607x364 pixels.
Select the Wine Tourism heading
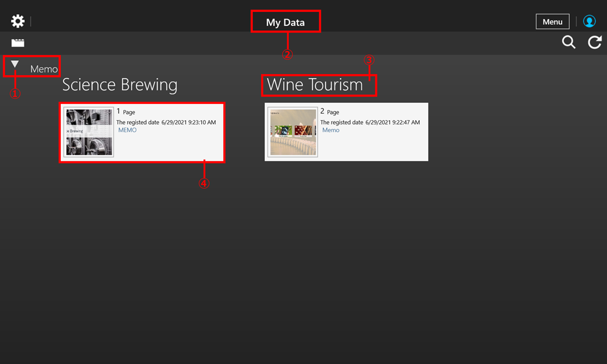coord(315,85)
